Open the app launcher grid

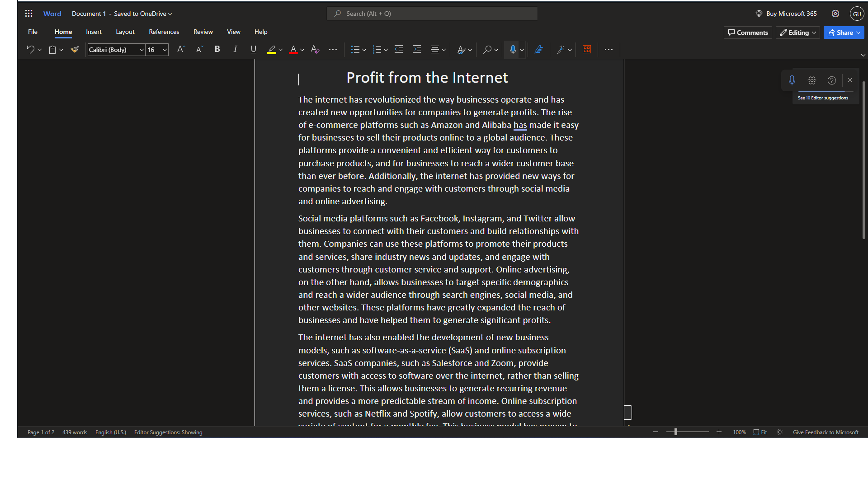[28, 14]
